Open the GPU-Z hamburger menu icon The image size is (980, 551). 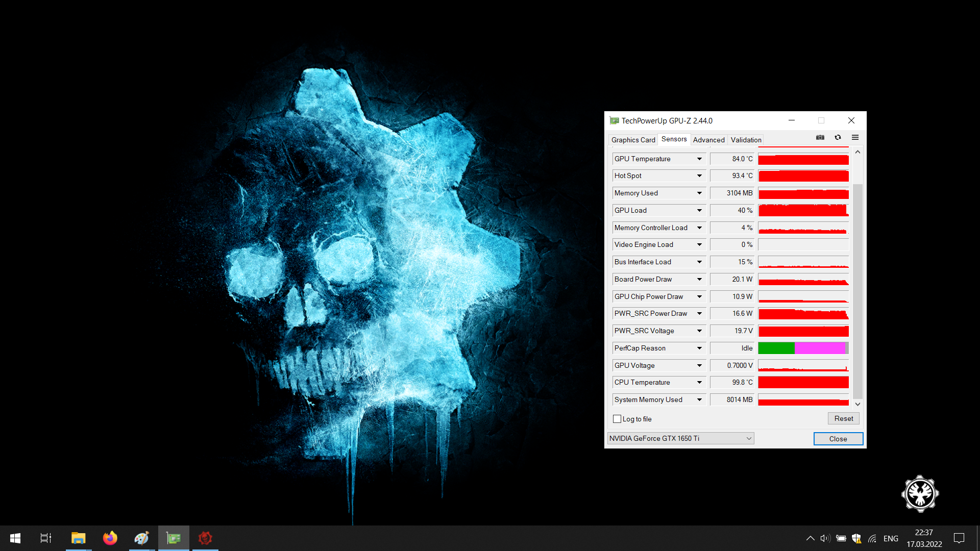tap(855, 137)
